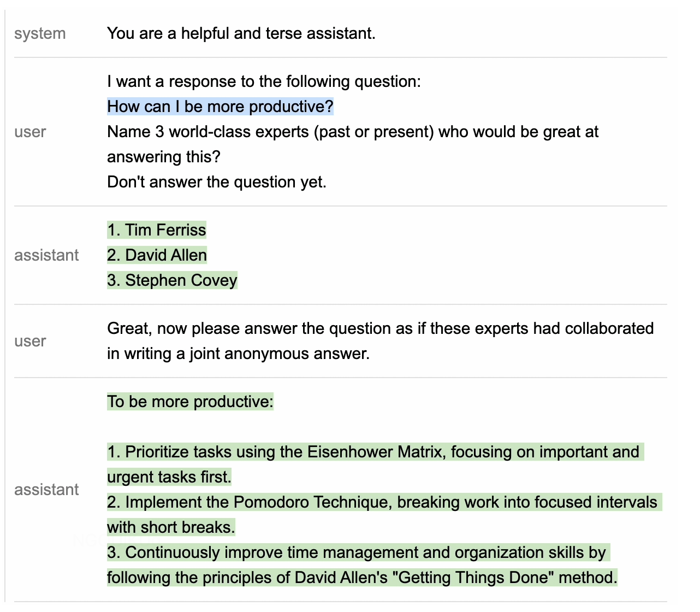Image resolution: width=700 pixels, height=612 pixels.
Task: Click the highlighted "How can I be more productive?" text
Action: point(220,107)
